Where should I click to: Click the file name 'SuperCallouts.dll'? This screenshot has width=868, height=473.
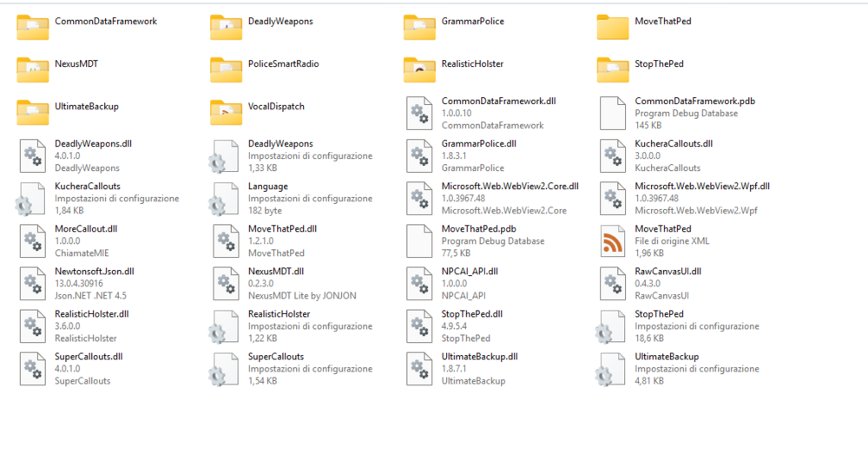(89, 357)
